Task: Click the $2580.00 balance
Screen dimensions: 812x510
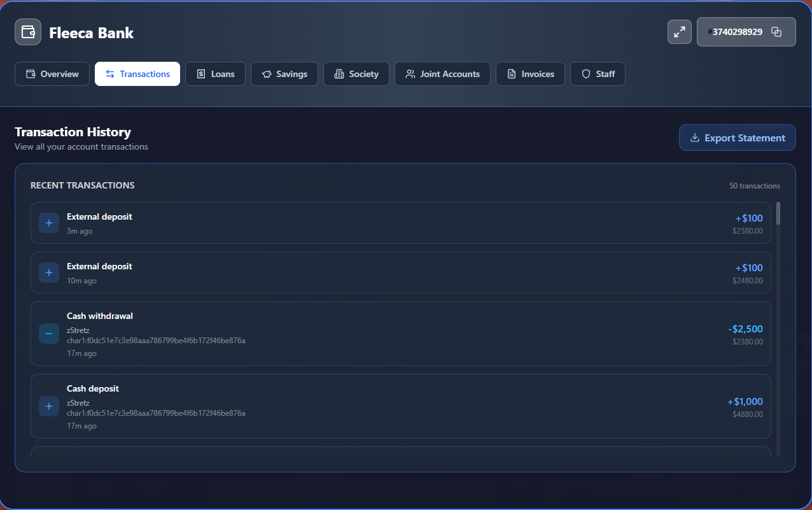Action: click(748, 231)
